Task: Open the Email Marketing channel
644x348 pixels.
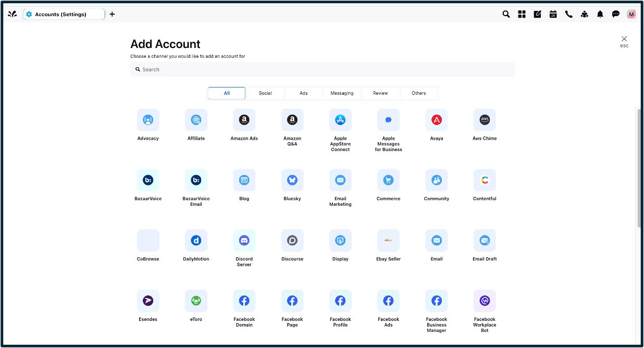Action: tap(340, 180)
